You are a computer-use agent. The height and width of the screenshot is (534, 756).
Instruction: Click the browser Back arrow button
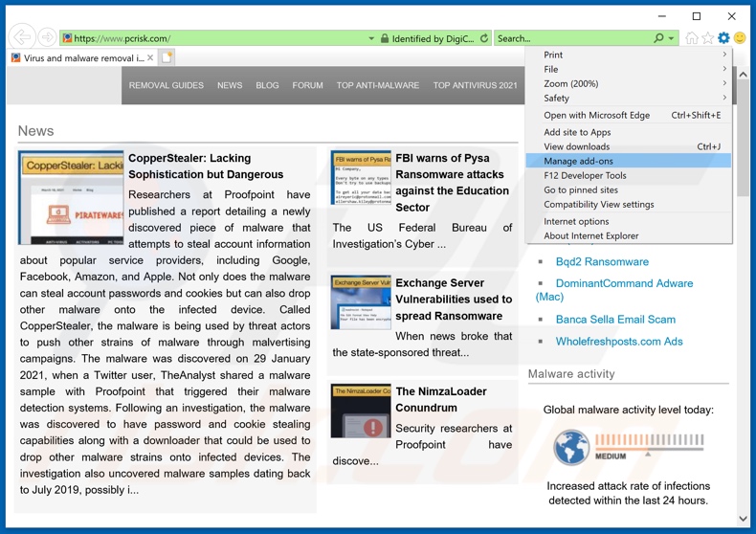point(22,36)
